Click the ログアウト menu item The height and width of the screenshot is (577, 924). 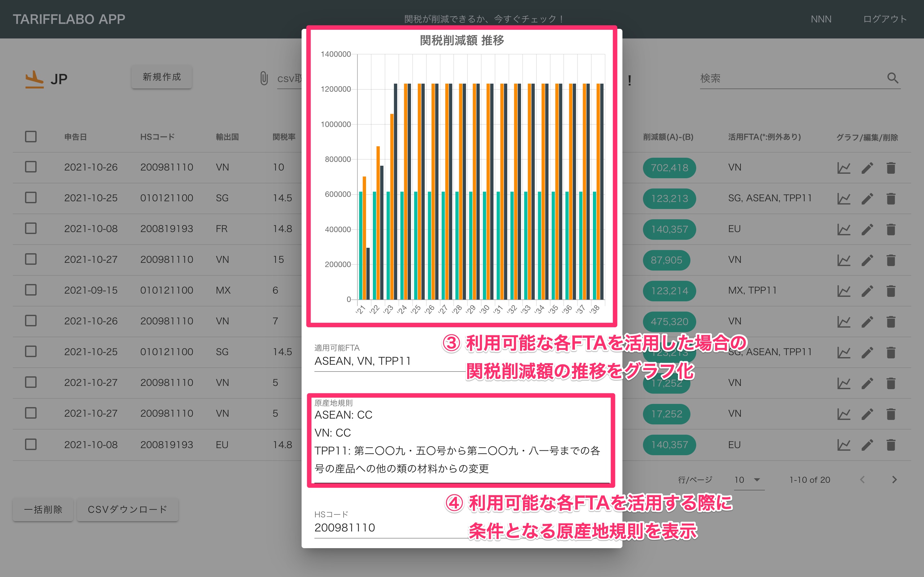click(x=885, y=19)
